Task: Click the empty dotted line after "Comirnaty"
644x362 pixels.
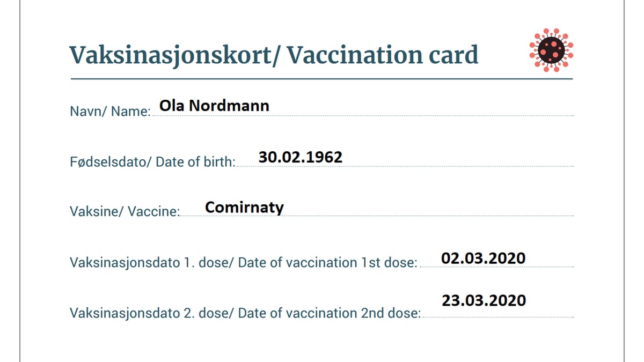Action: click(x=429, y=216)
